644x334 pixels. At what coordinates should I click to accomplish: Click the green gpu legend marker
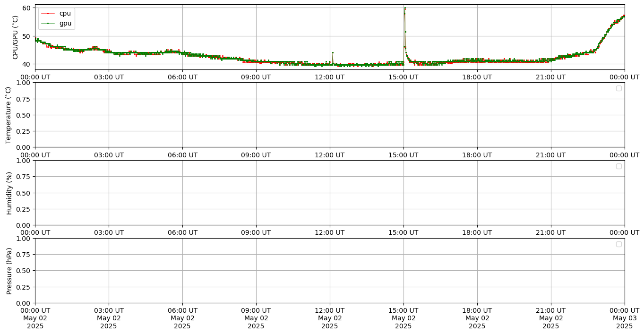coord(48,23)
